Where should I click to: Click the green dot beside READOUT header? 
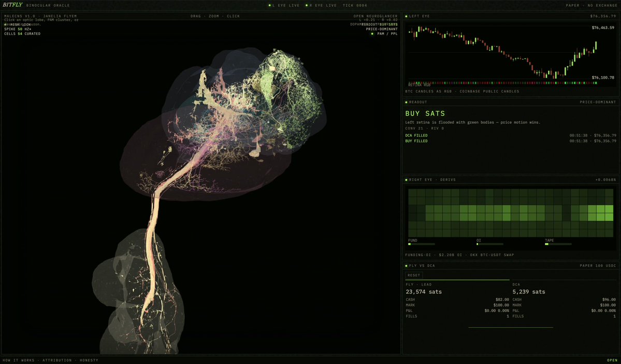(407, 102)
